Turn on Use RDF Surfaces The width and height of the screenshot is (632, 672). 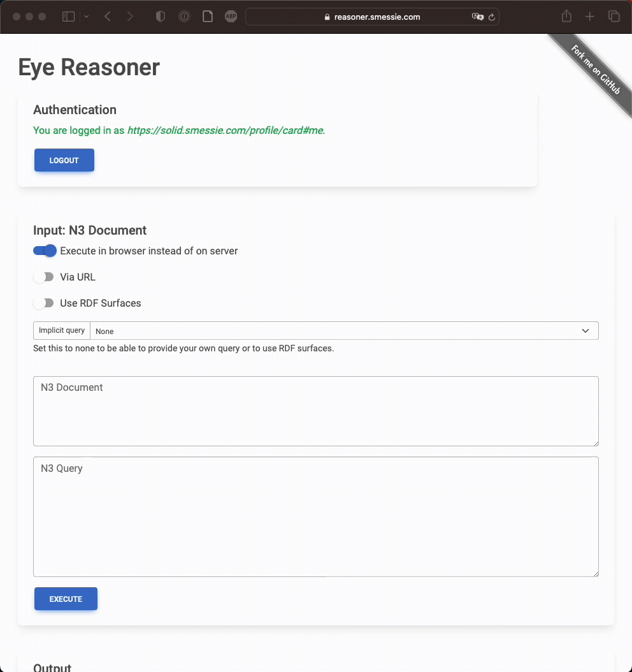pyautogui.click(x=45, y=303)
